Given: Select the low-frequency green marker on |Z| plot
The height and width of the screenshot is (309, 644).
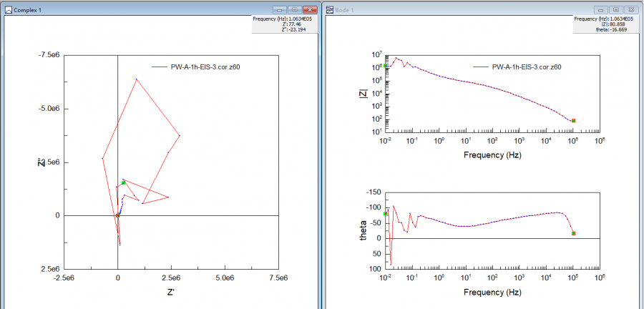Looking at the screenshot, I should (386, 66).
